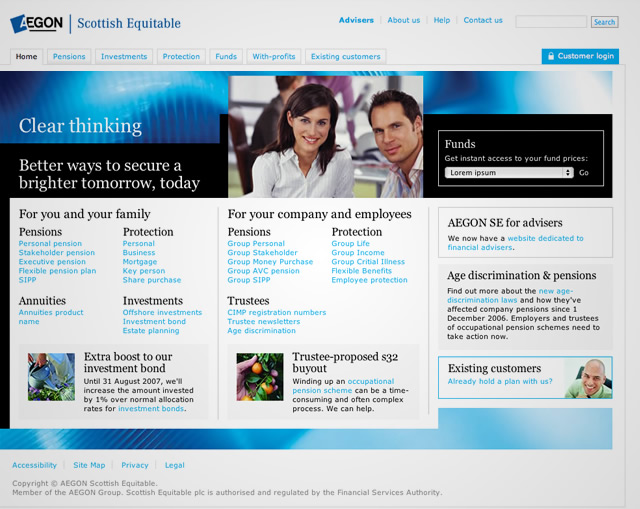
Task: Click the Key person link
Action: pyautogui.click(x=144, y=271)
